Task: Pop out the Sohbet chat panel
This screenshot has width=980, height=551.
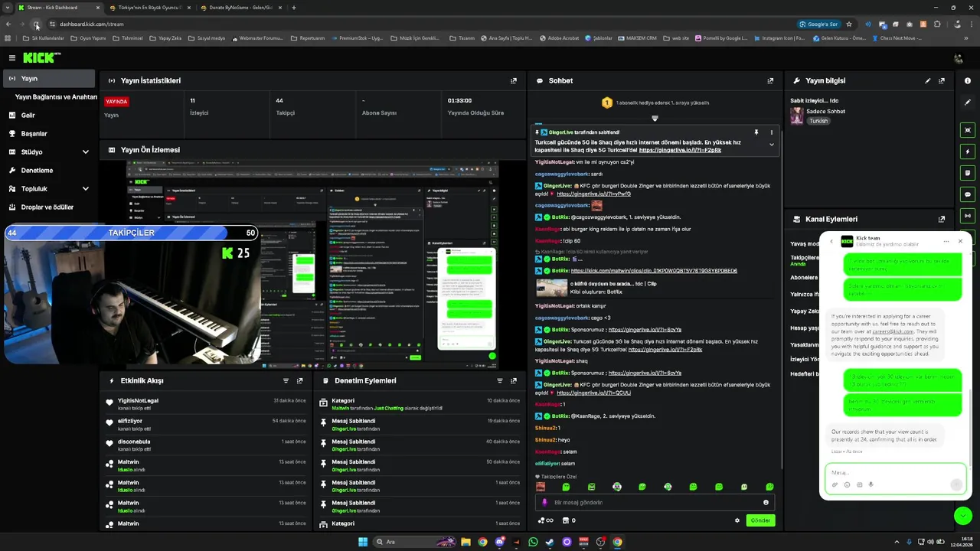Action: (x=770, y=80)
